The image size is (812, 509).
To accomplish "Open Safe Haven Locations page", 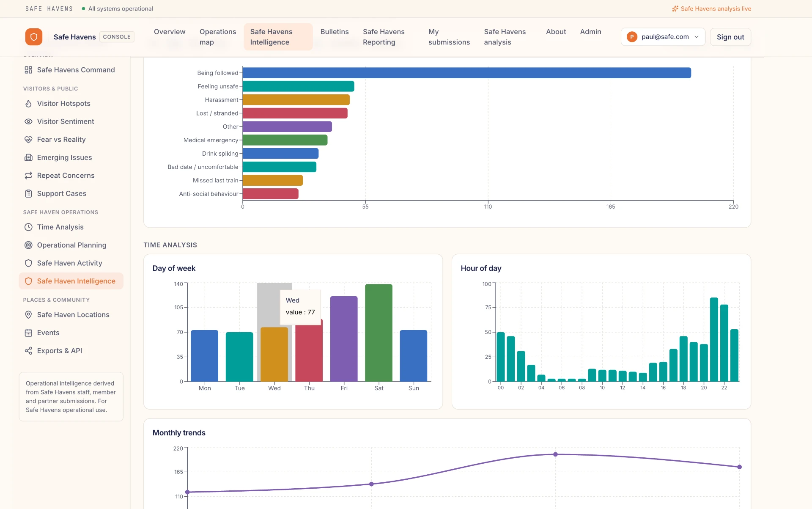I will (x=71, y=315).
